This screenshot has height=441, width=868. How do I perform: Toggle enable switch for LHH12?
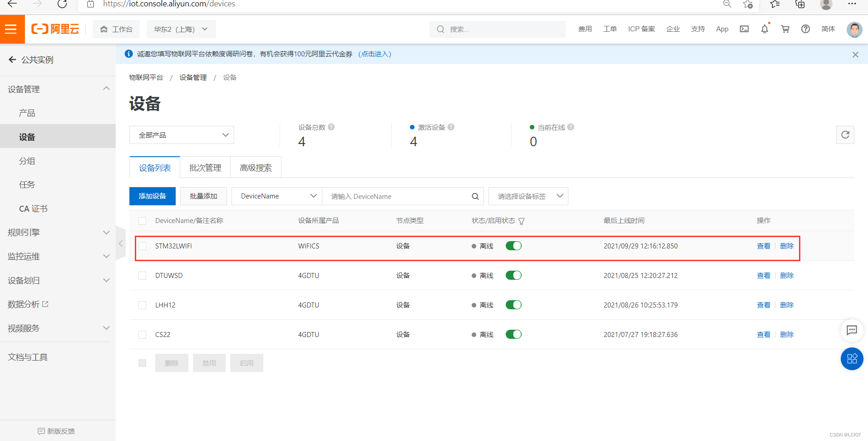(513, 305)
